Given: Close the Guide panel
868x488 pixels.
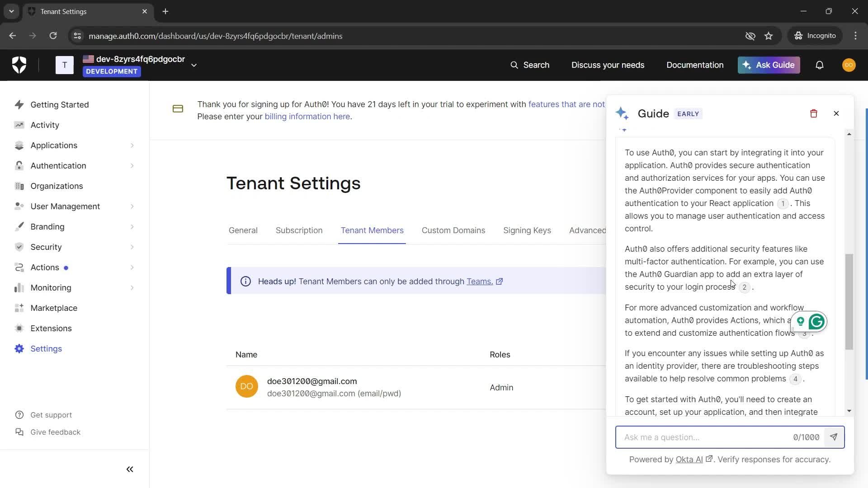Looking at the screenshot, I should [x=836, y=113].
